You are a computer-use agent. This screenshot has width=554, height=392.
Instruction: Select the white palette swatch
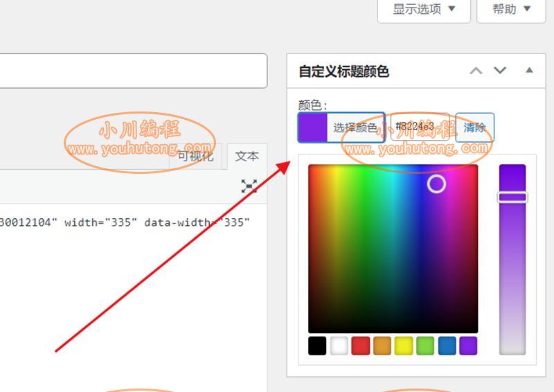coord(339,346)
